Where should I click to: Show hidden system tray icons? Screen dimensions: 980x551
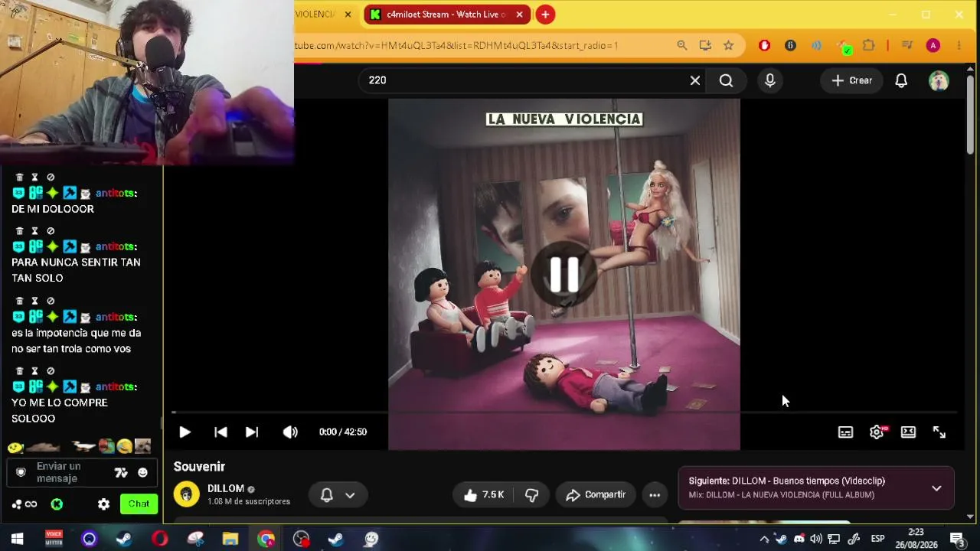tap(763, 539)
